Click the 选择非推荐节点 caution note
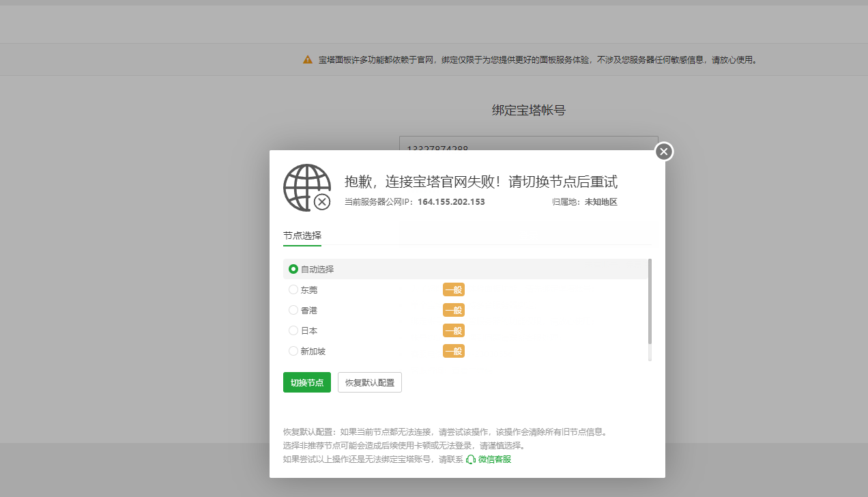 pyautogui.click(x=404, y=446)
